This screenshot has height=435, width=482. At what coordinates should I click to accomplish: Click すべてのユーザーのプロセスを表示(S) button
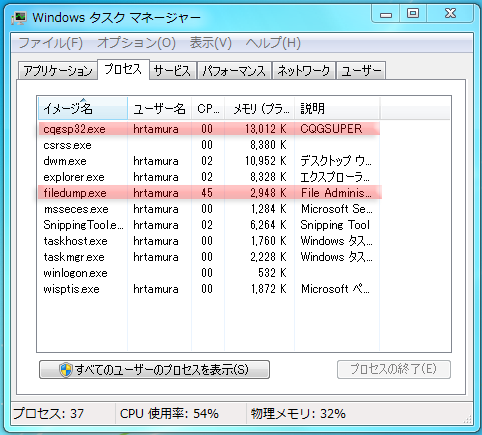coord(154,370)
